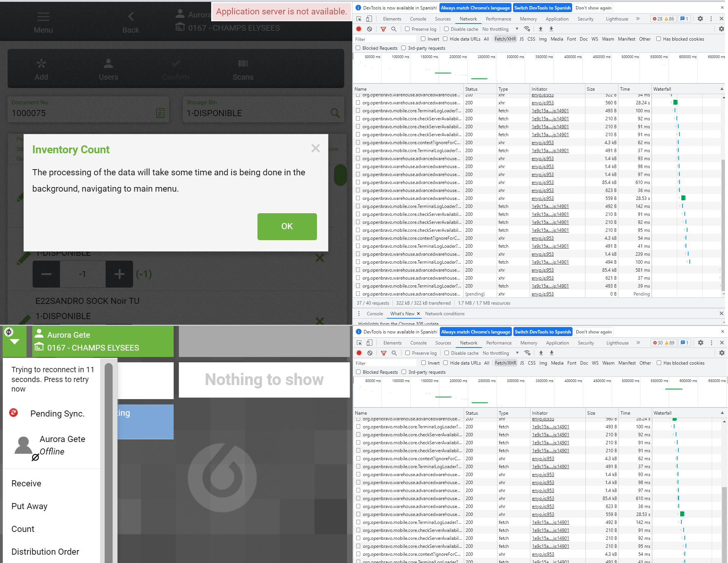Click the search magnifier icon in top DevTools toolbar
The height and width of the screenshot is (563, 728).
[394, 29]
